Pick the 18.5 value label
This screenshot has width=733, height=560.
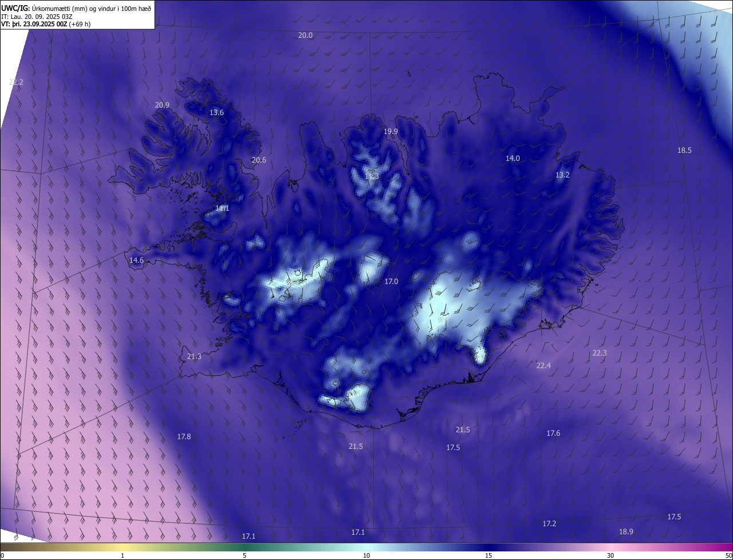684,151
